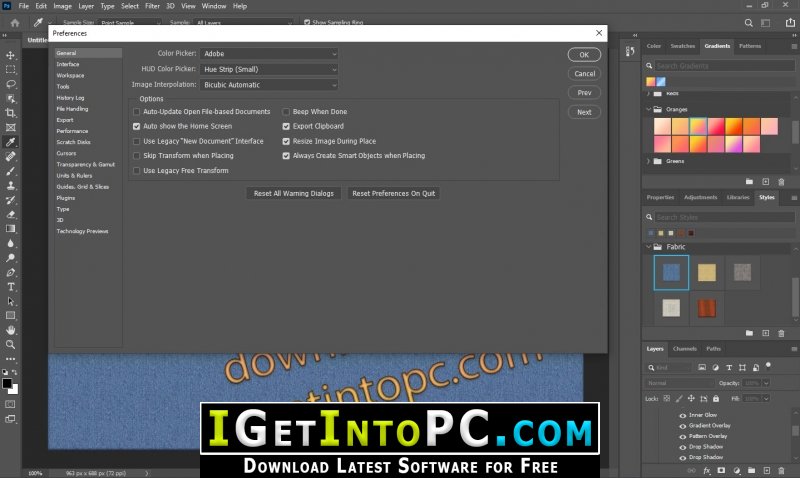The width and height of the screenshot is (800, 478).
Task: Click OK in Preferences dialog
Action: click(584, 55)
